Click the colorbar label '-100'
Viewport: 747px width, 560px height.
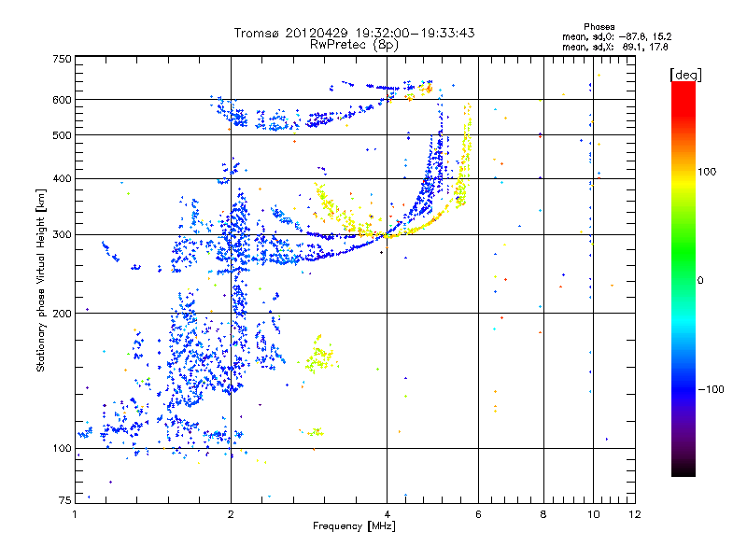click(x=712, y=389)
